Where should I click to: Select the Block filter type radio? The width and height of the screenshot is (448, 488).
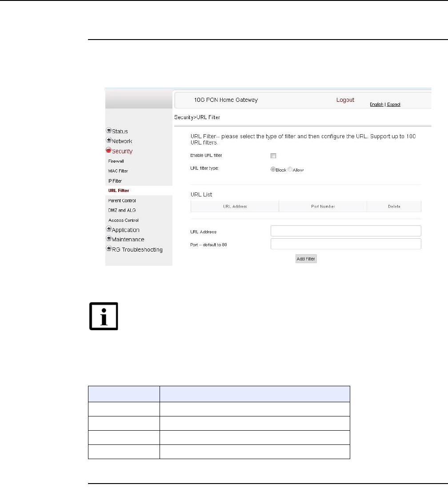point(273,169)
